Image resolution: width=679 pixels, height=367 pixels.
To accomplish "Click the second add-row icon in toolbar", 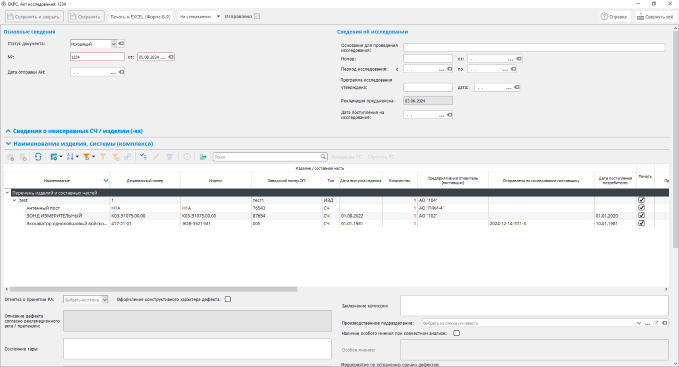I will (23, 157).
